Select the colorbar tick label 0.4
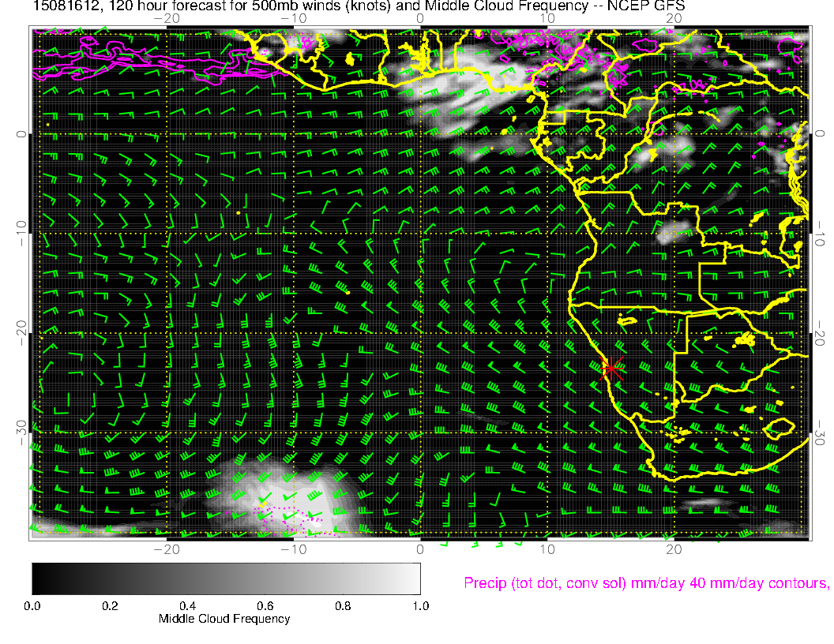The image size is (834, 644). [x=187, y=606]
